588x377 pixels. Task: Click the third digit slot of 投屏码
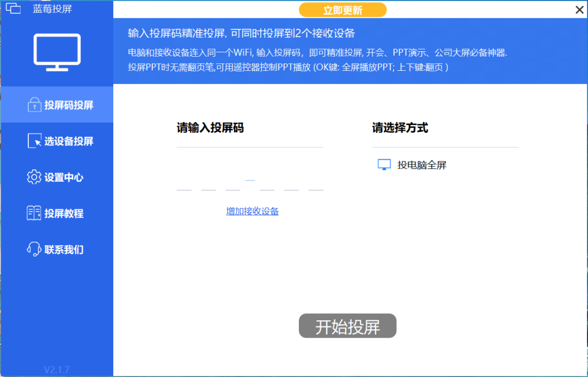[x=233, y=184]
